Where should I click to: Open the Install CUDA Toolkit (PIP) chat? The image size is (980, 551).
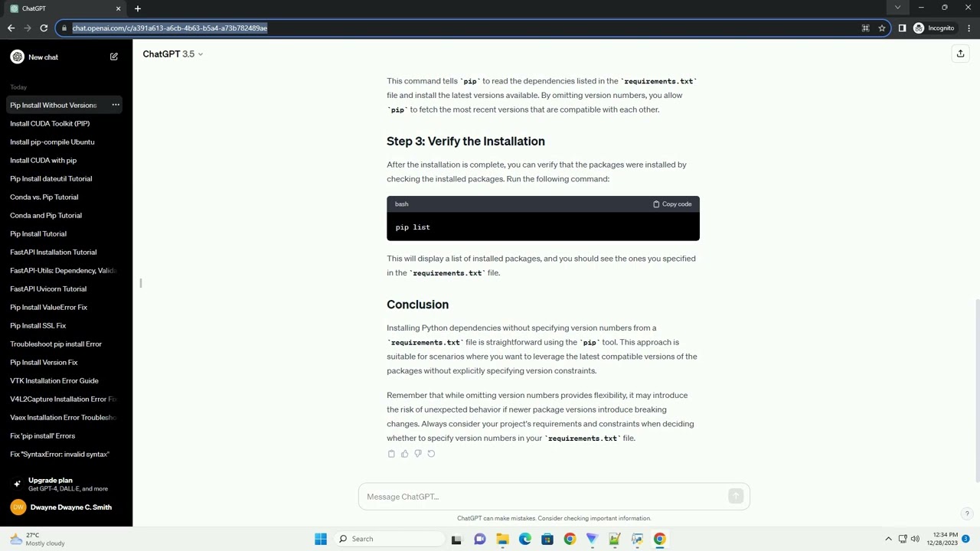(50, 123)
